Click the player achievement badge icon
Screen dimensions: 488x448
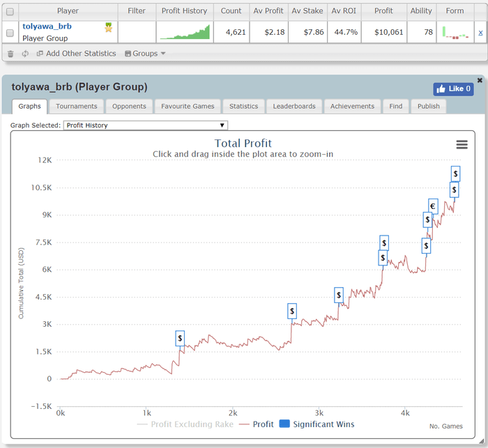tap(109, 27)
